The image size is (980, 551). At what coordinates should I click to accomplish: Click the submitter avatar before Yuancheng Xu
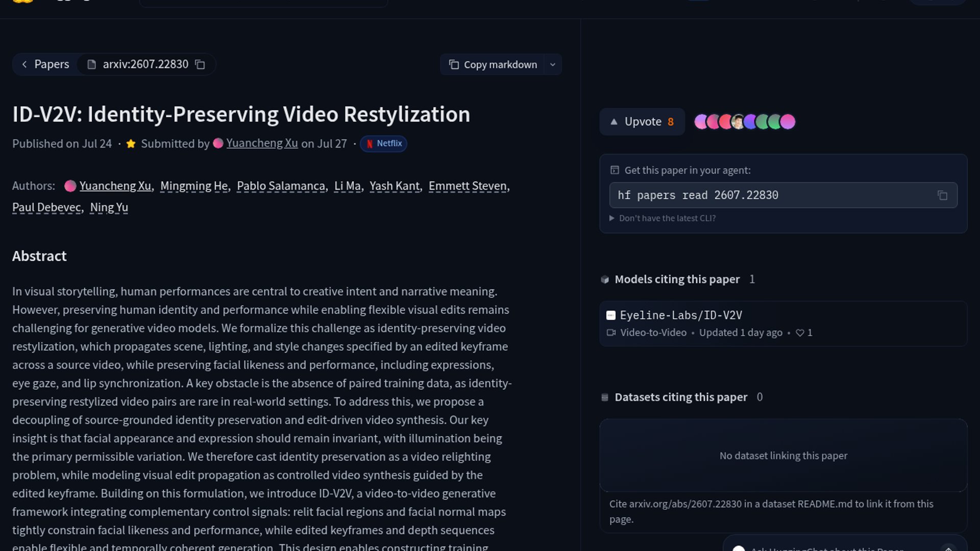coord(218,143)
